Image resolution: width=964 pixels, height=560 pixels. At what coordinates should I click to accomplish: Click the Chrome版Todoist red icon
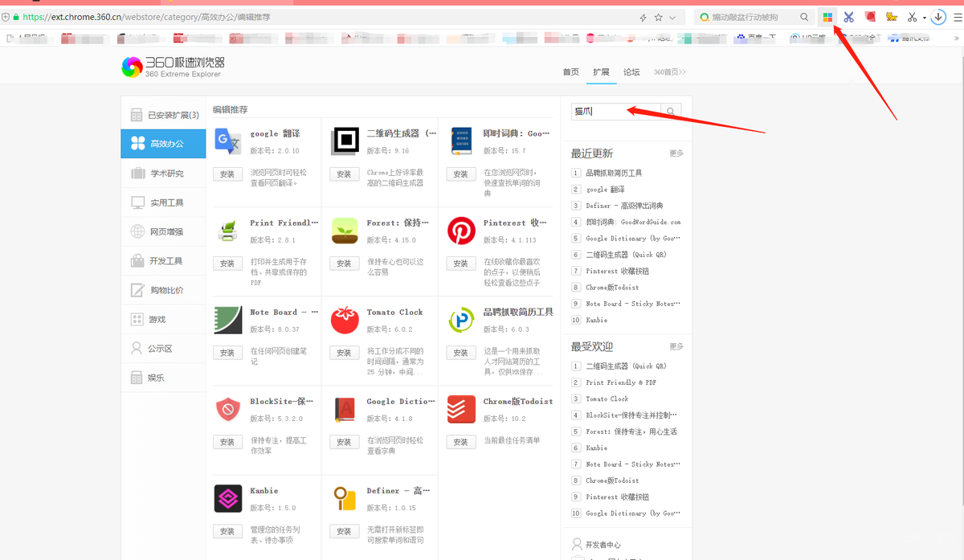(461, 409)
